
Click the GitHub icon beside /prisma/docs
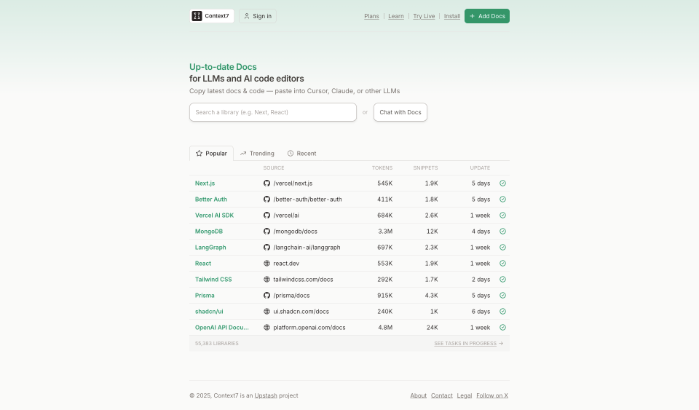[x=267, y=295]
